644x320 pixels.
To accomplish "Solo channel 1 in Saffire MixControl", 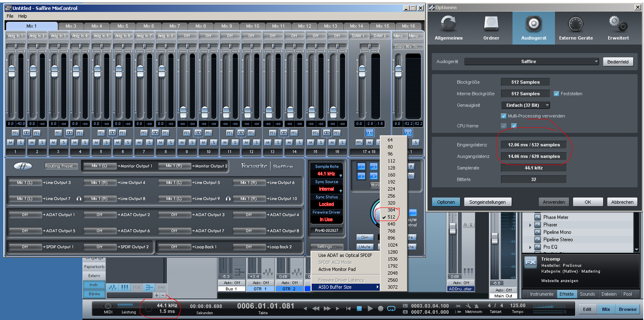I will pyautogui.click(x=20, y=142).
